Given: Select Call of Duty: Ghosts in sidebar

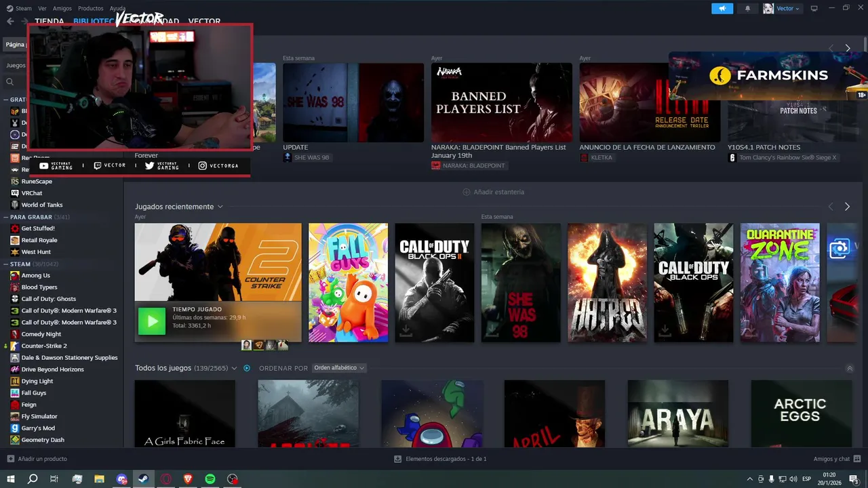Looking at the screenshot, I should pyautogui.click(x=49, y=299).
